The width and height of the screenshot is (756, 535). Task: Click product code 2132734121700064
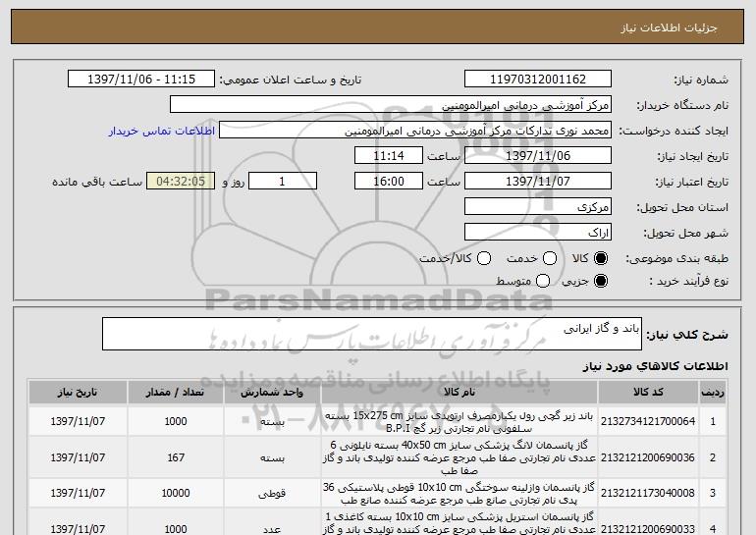coord(648,421)
